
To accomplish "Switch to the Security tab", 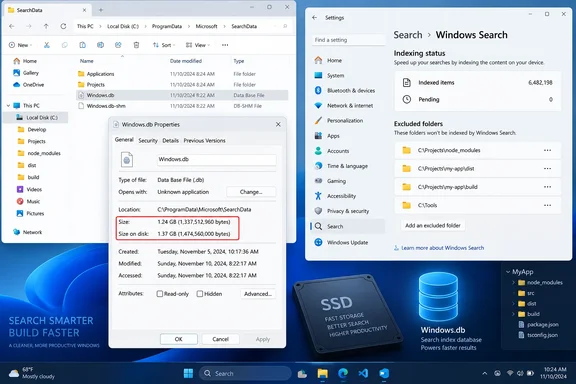I will (x=148, y=140).
